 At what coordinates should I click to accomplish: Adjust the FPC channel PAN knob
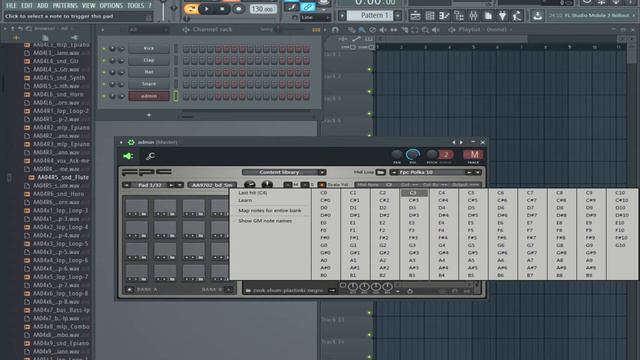coord(397,154)
